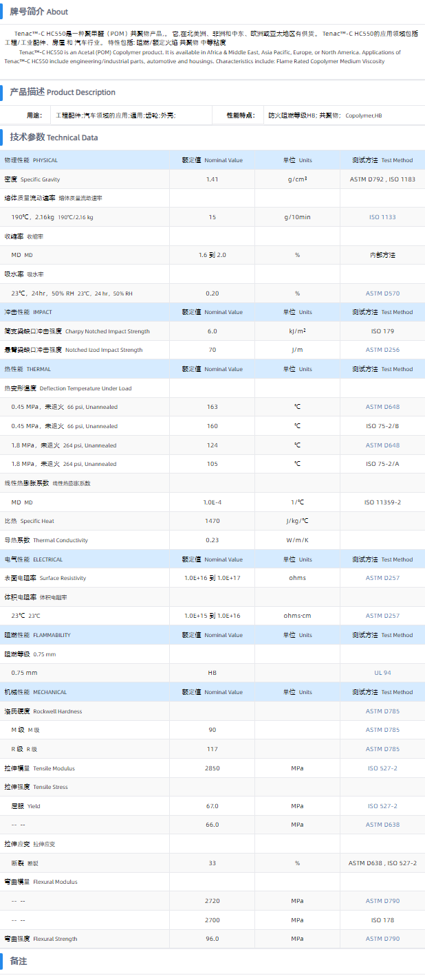This screenshot has height=980, width=425.
Task: Open ASTM D790 link for Flexural Strength
Action: [382, 939]
